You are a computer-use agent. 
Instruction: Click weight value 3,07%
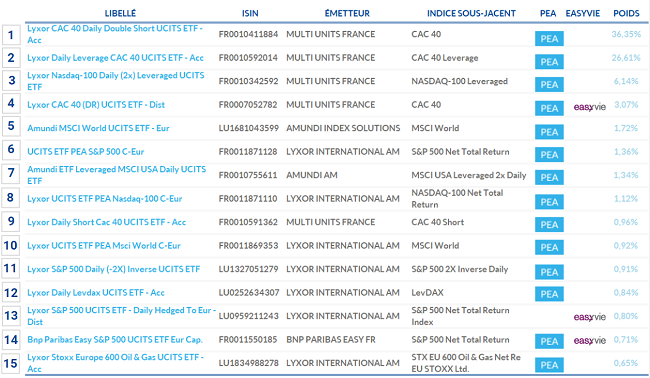coord(626,104)
